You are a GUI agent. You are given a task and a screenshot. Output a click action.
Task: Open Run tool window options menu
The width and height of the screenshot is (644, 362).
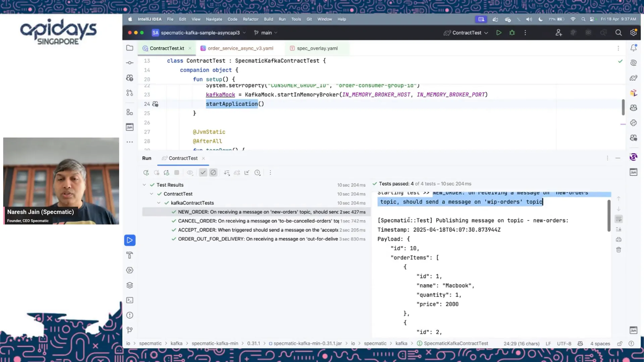tap(607, 158)
